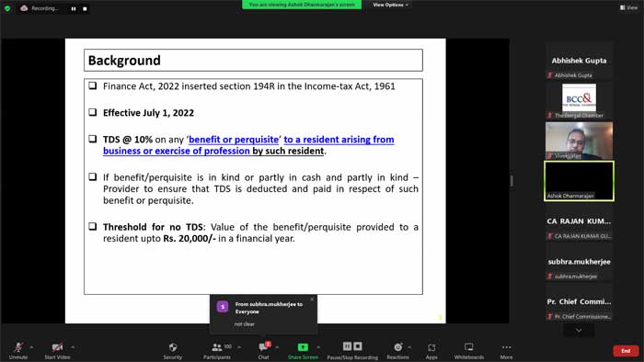
Task: Start video using the camera icon
Action: (x=57, y=351)
